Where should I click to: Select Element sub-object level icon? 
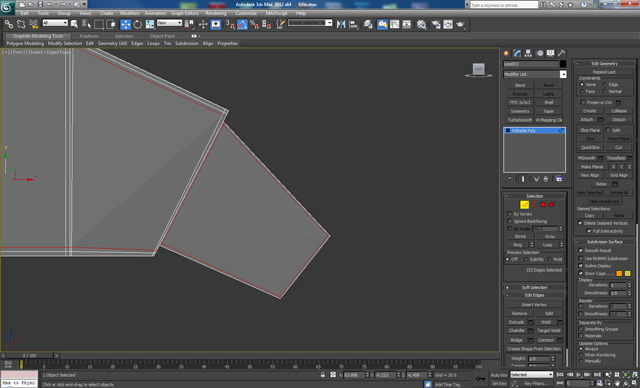click(552, 205)
